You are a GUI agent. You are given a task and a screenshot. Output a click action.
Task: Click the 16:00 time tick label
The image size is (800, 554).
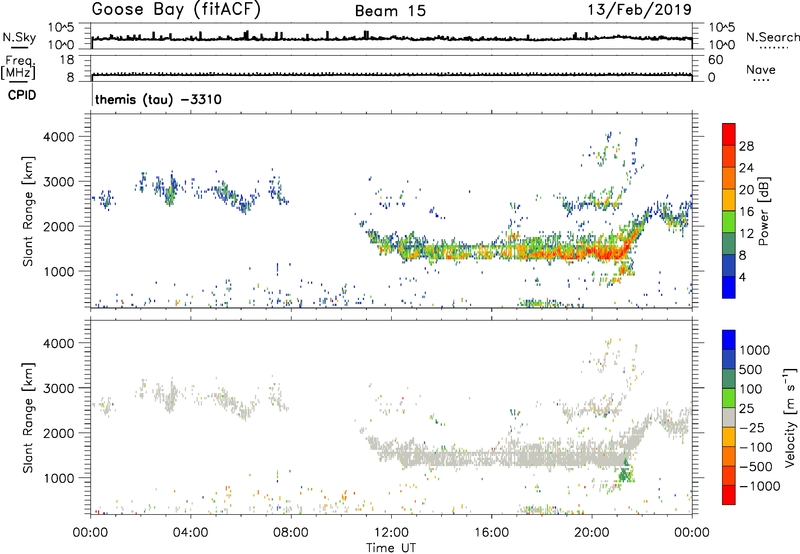pos(491,533)
